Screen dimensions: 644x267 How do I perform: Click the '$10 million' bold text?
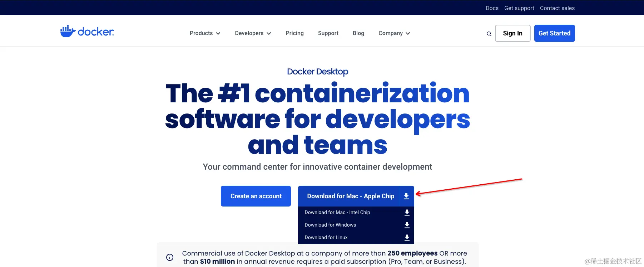[x=217, y=262]
